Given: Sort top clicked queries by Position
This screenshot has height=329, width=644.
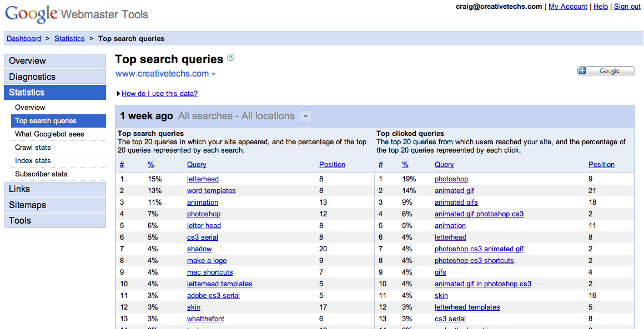Looking at the screenshot, I should pyautogui.click(x=601, y=164).
